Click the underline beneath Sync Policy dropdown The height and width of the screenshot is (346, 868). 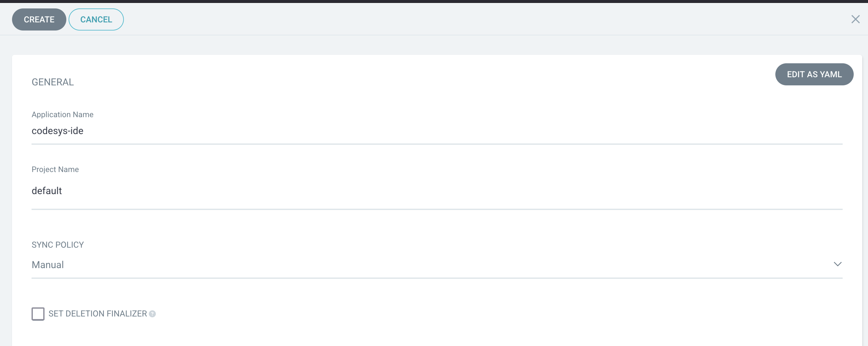coord(437,278)
